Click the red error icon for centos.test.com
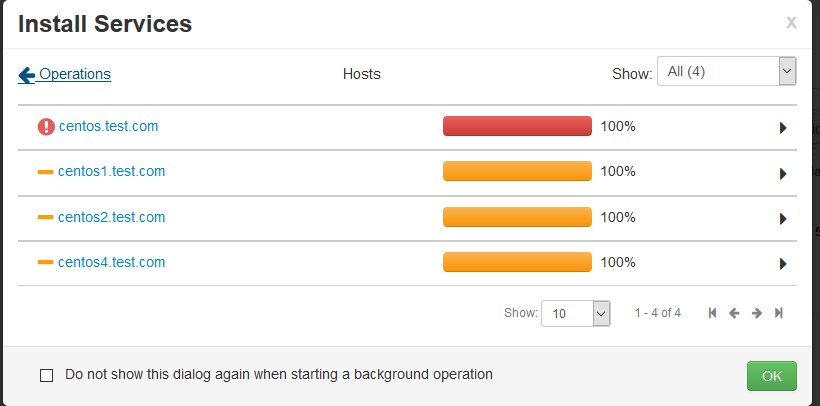Screen dimensions: 820x406 (x=46, y=127)
